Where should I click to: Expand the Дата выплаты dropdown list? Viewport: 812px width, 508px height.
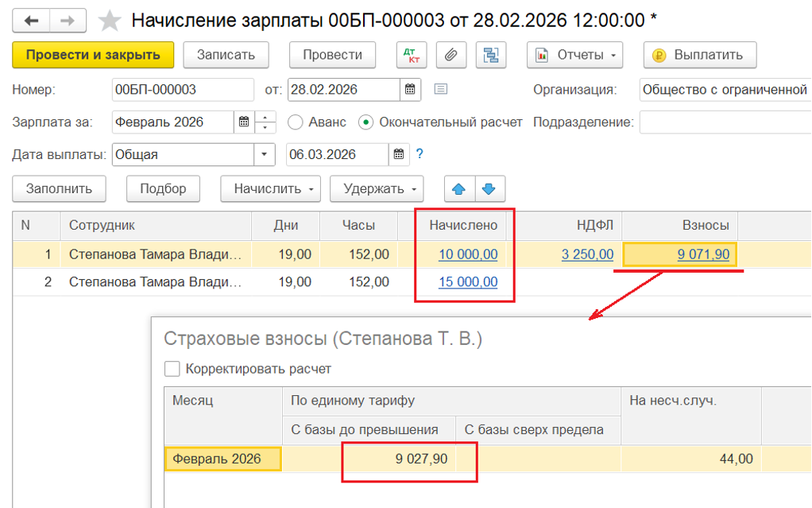tap(265, 154)
